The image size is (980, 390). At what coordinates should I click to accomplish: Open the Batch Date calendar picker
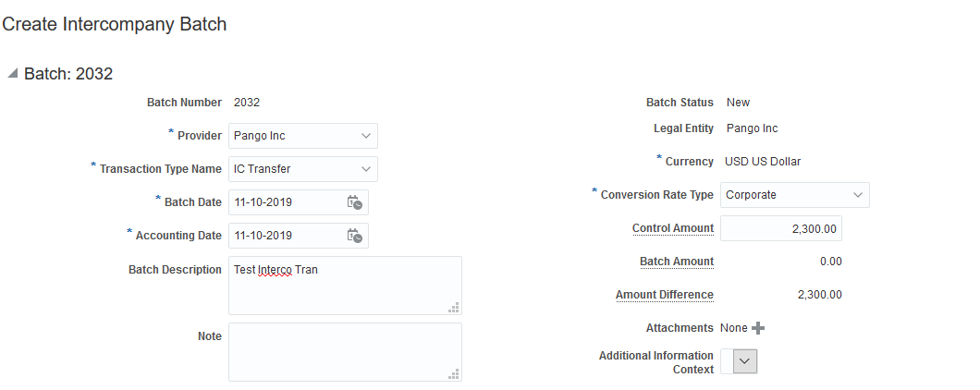tap(354, 202)
